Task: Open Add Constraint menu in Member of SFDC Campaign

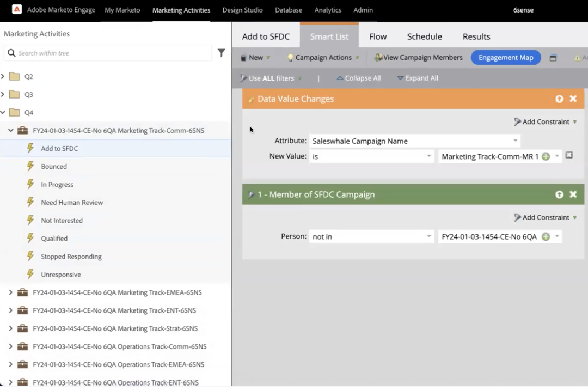Action: tap(545, 217)
